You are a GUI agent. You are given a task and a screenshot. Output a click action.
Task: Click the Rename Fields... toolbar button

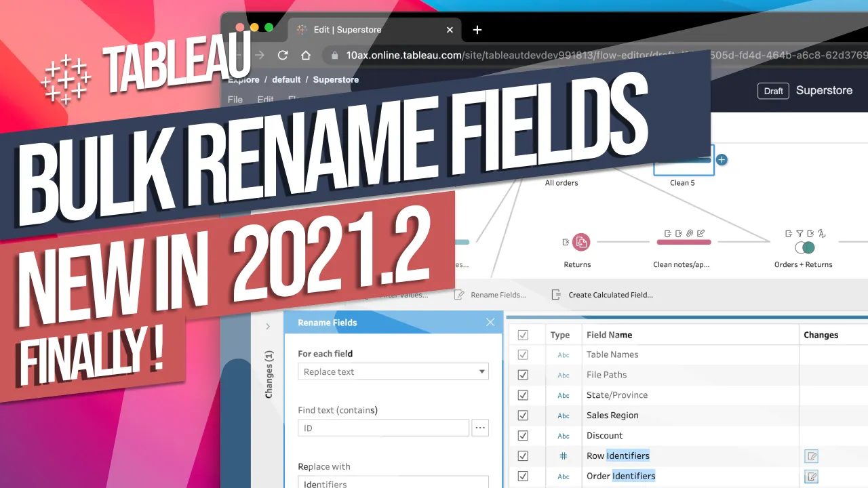[490, 295]
